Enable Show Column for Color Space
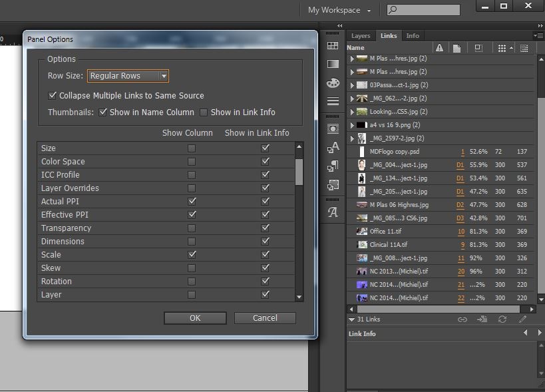The width and height of the screenshot is (545, 392). tap(192, 162)
